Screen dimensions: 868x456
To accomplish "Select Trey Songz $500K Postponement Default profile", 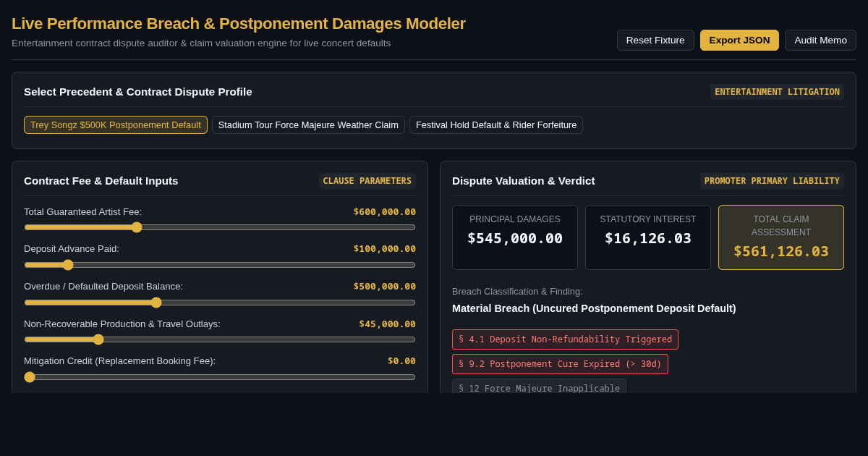I will (116, 124).
